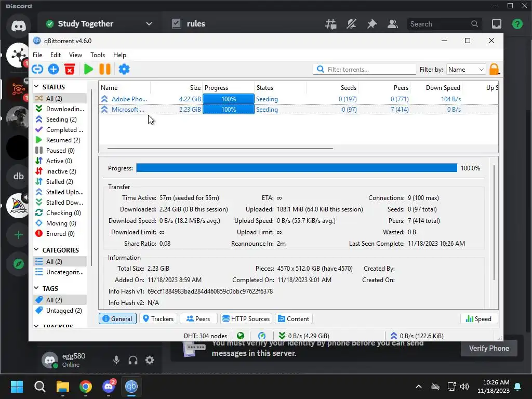This screenshot has height=399, width=532.
Task: Open the Filter by Name dropdown
Action: [x=466, y=69]
